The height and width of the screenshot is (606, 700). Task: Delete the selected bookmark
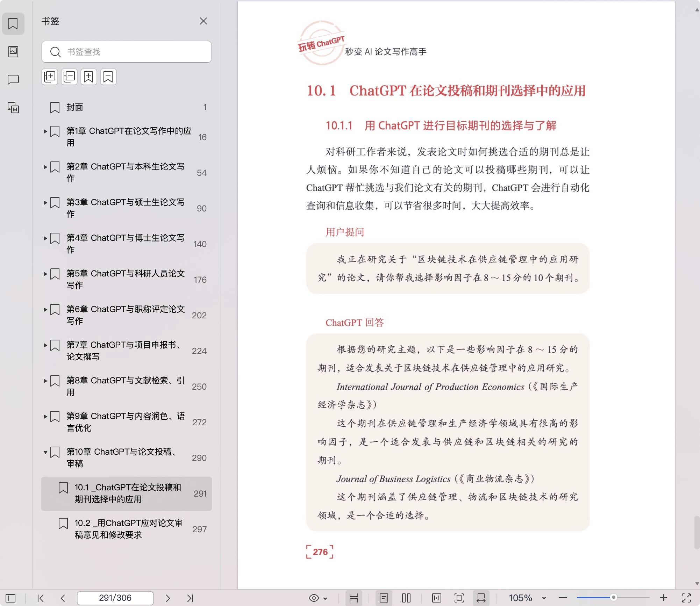coord(108,77)
